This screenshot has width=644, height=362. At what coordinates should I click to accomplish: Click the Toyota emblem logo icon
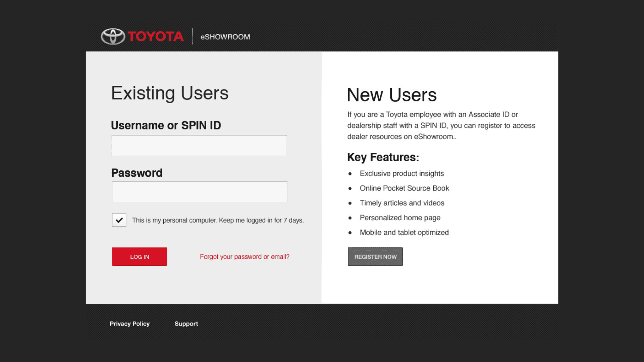pyautogui.click(x=113, y=36)
